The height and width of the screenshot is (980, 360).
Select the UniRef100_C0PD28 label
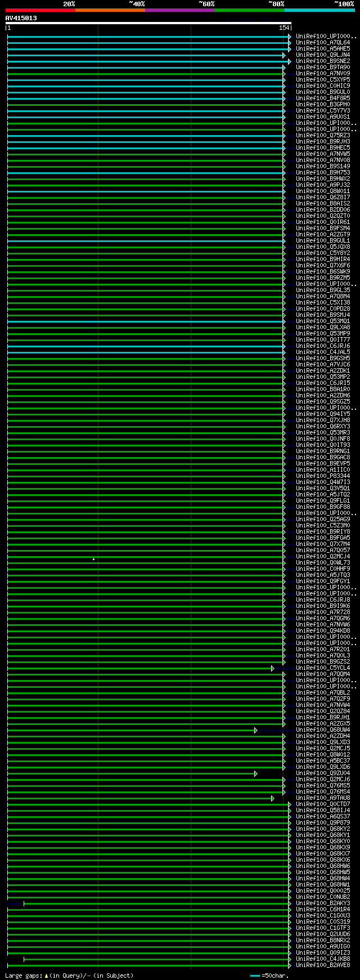click(x=323, y=309)
